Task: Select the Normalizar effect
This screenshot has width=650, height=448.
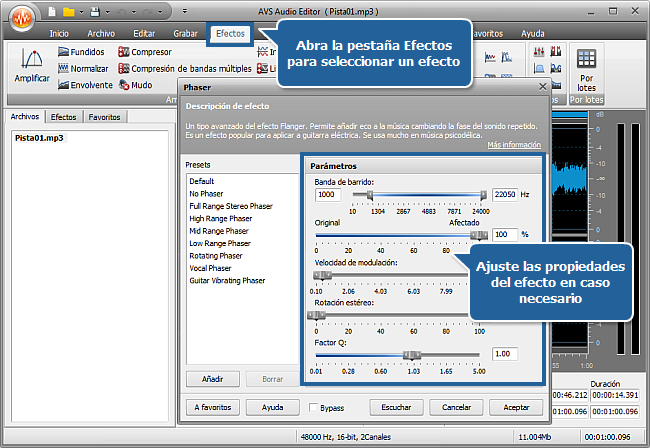Action: (x=83, y=68)
